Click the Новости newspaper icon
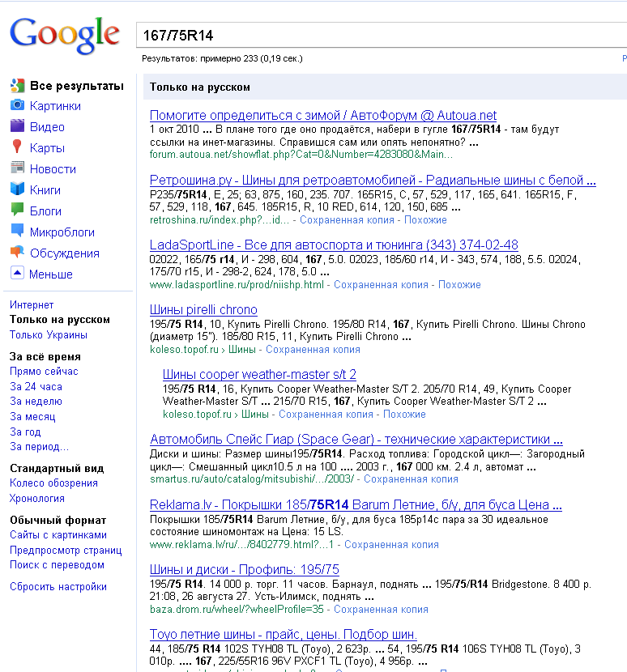 17,168
